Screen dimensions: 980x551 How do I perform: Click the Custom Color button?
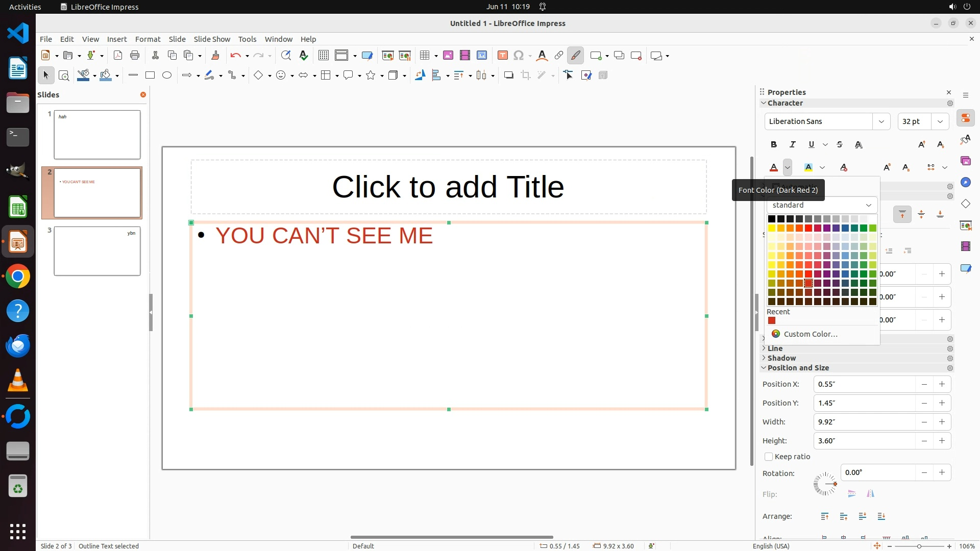[810, 334]
